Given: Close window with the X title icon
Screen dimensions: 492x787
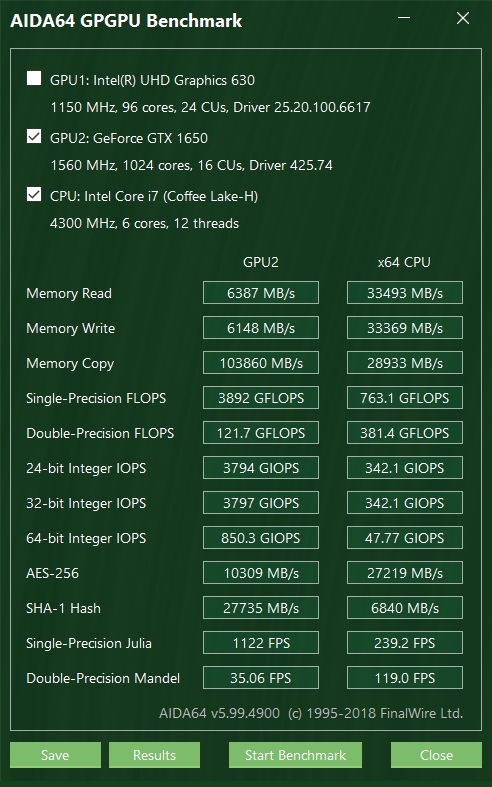Looking at the screenshot, I should (462, 18).
